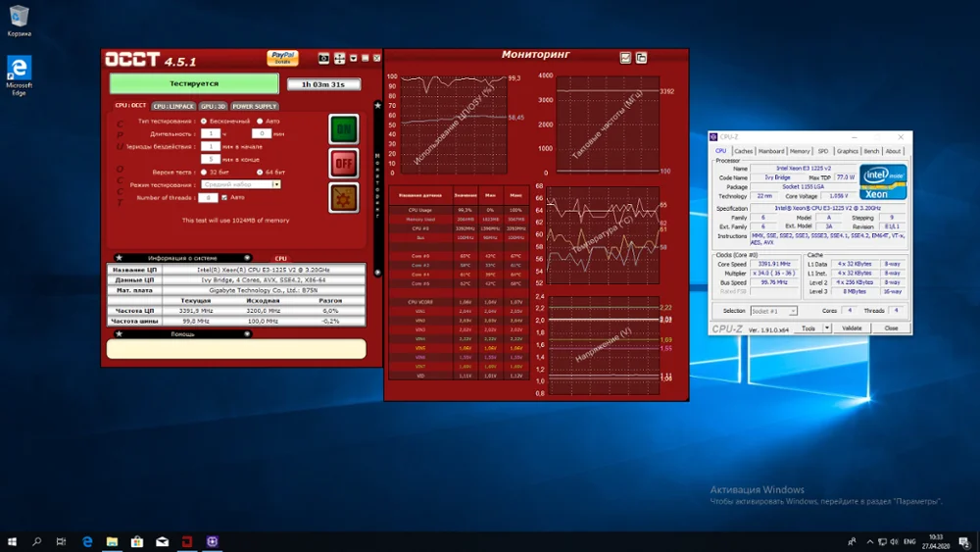Choose the 32 бит test version
980x552 pixels.
pyautogui.click(x=204, y=172)
